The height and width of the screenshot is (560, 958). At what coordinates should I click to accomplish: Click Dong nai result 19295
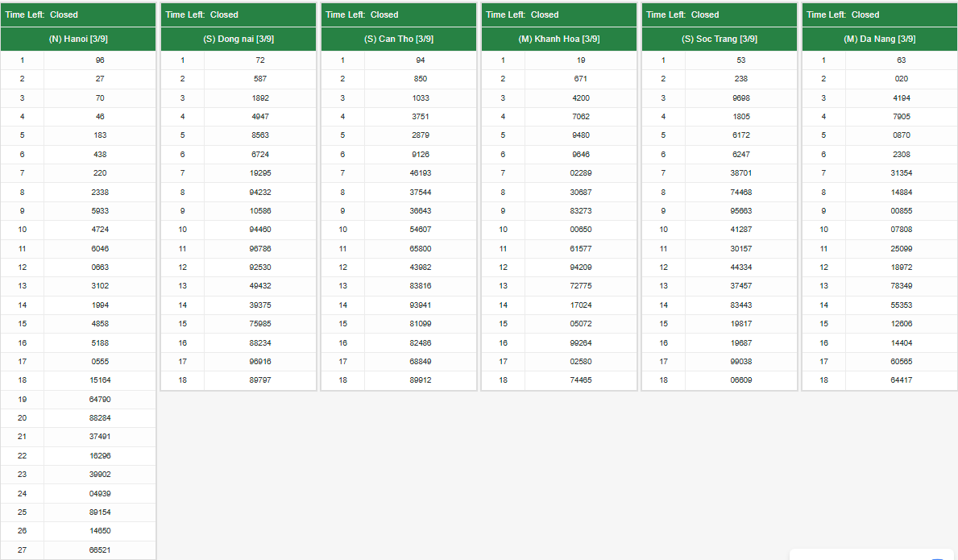(260, 173)
